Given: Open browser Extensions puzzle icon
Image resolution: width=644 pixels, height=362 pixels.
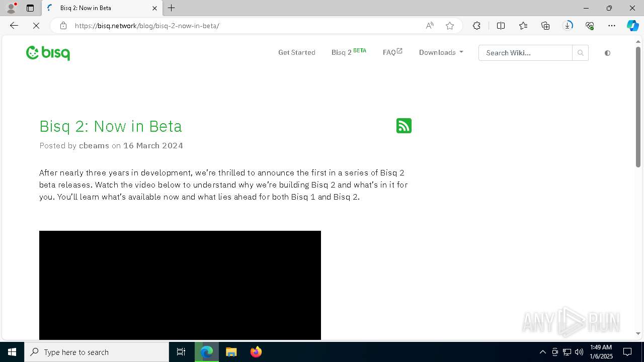Looking at the screenshot, I should click(x=476, y=26).
